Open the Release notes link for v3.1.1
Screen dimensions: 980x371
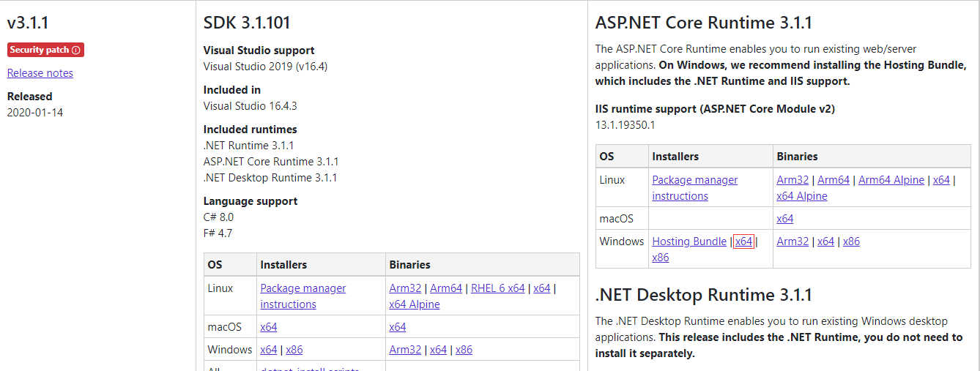(x=40, y=73)
